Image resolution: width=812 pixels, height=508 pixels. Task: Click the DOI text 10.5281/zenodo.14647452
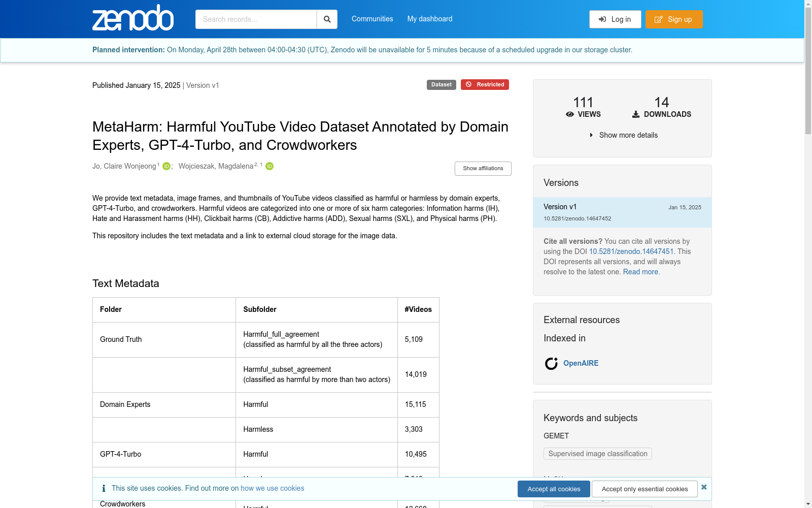[x=578, y=218]
